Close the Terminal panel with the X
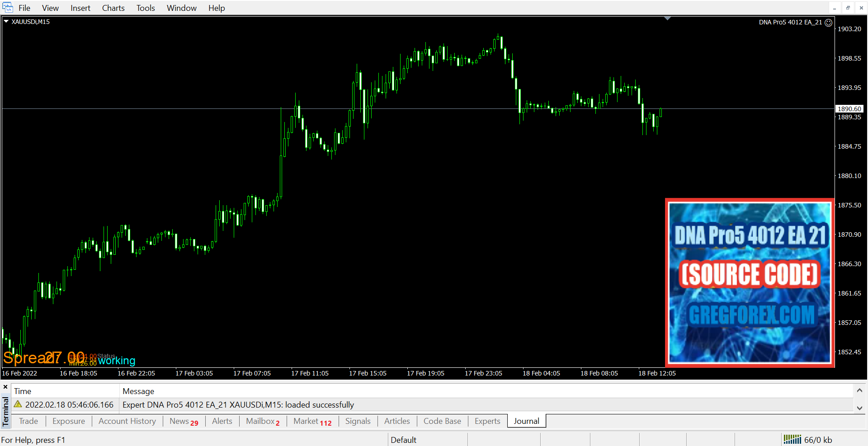The height and width of the screenshot is (446, 868). tap(5, 387)
